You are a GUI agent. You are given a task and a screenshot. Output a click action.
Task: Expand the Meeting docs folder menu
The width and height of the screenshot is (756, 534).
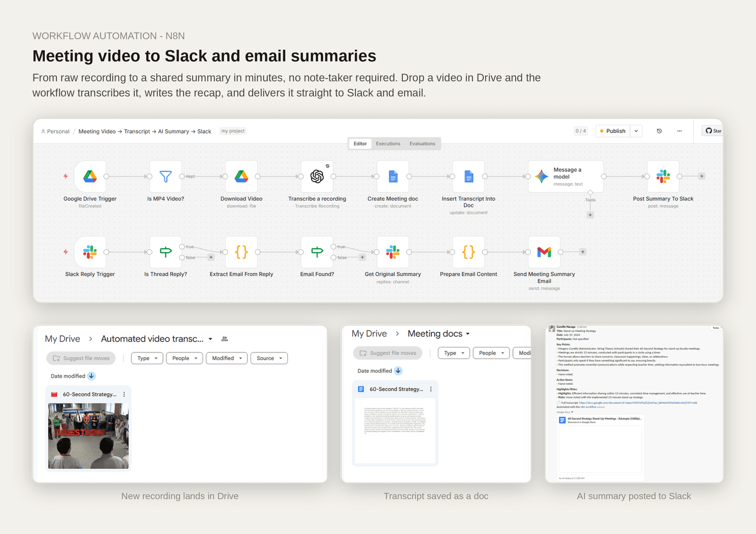(x=468, y=334)
